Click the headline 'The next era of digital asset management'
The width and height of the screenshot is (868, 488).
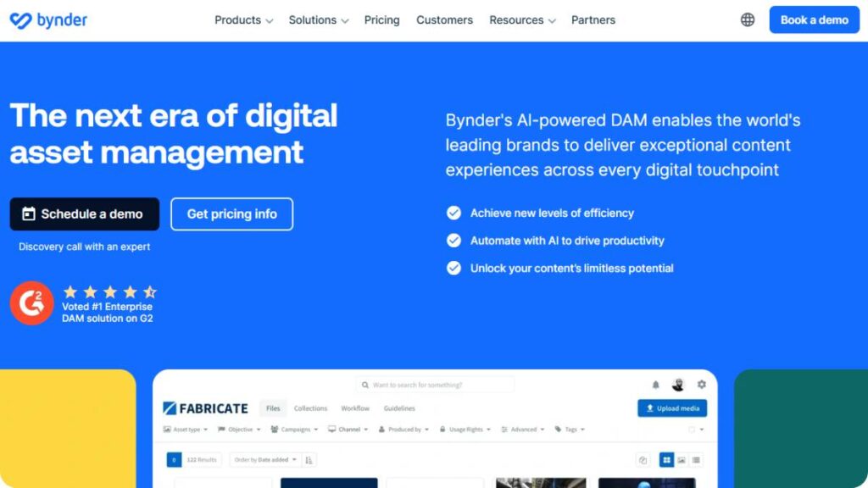click(174, 134)
